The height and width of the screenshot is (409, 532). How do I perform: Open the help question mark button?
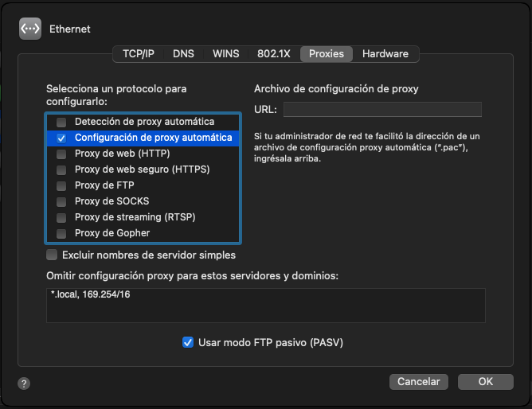point(25,384)
